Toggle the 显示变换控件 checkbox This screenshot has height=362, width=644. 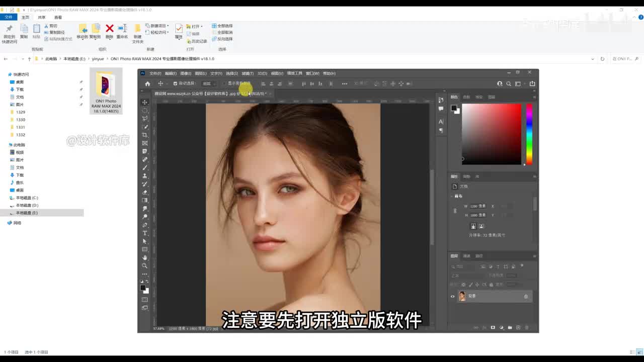[224, 83]
